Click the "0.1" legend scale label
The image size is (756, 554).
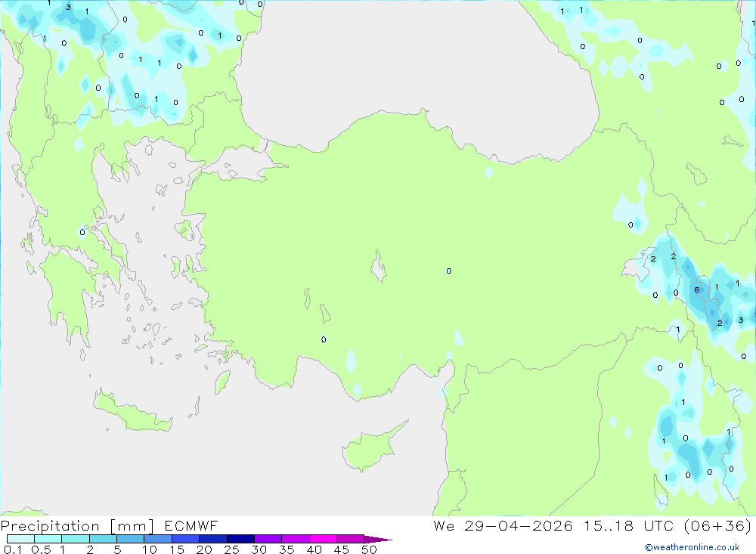13,549
